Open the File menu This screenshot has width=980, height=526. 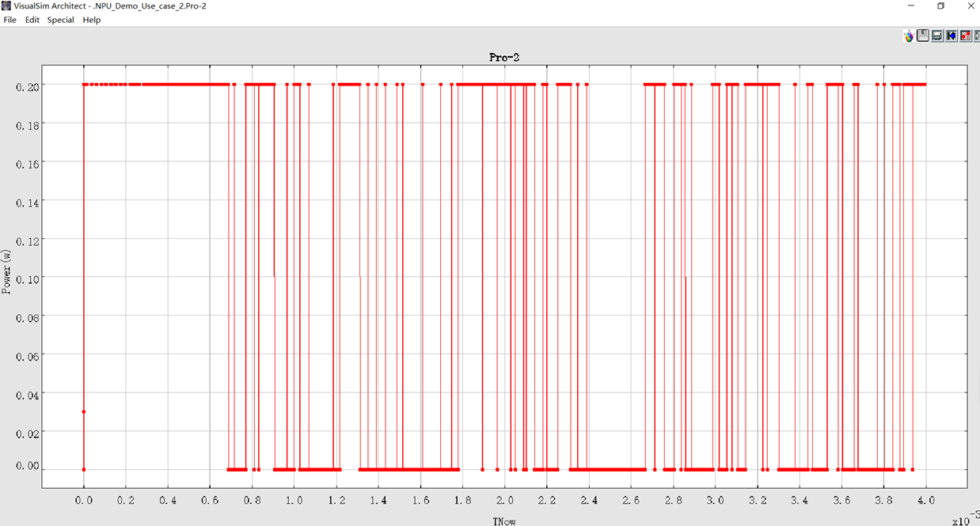[x=9, y=20]
